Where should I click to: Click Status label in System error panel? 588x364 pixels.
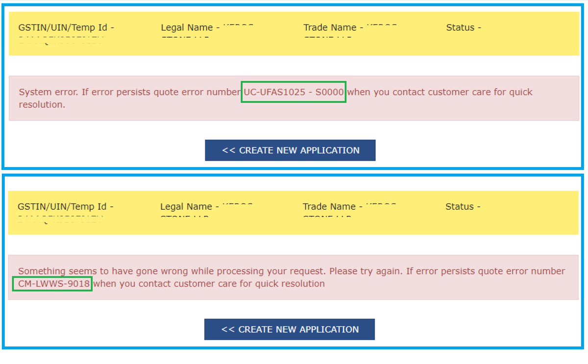pos(464,28)
